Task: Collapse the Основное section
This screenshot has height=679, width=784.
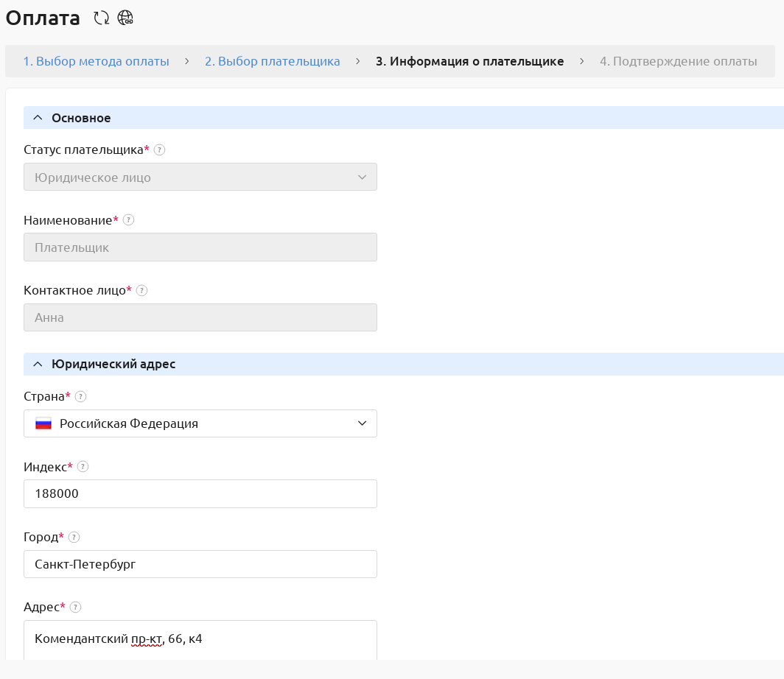Action: pyautogui.click(x=38, y=118)
